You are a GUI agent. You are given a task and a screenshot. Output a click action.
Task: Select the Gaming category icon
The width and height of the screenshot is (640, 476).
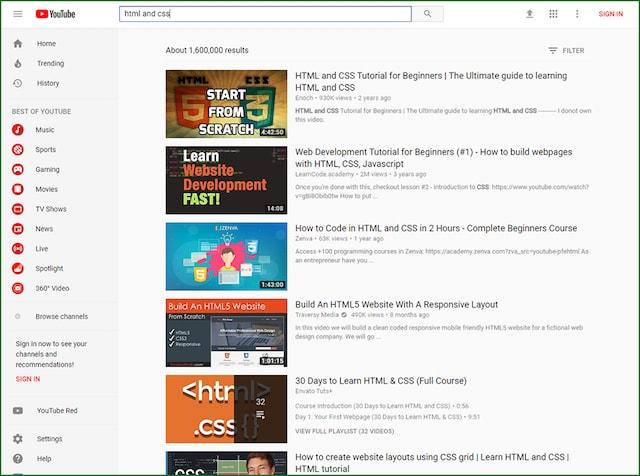tap(18, 169)
